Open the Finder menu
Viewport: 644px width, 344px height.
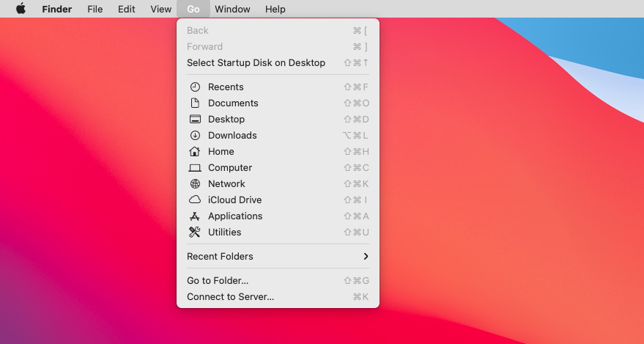click(x=56, y=9)
